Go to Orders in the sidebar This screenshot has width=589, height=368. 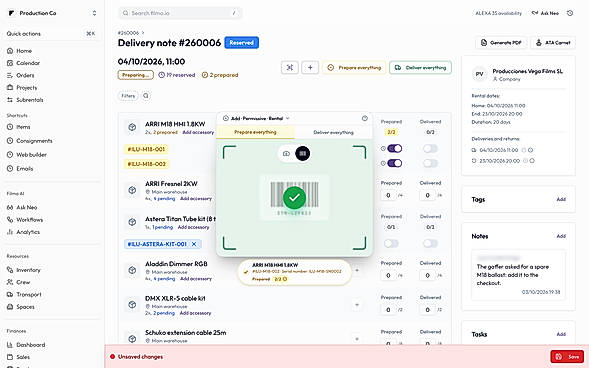[x=21, y=75]
